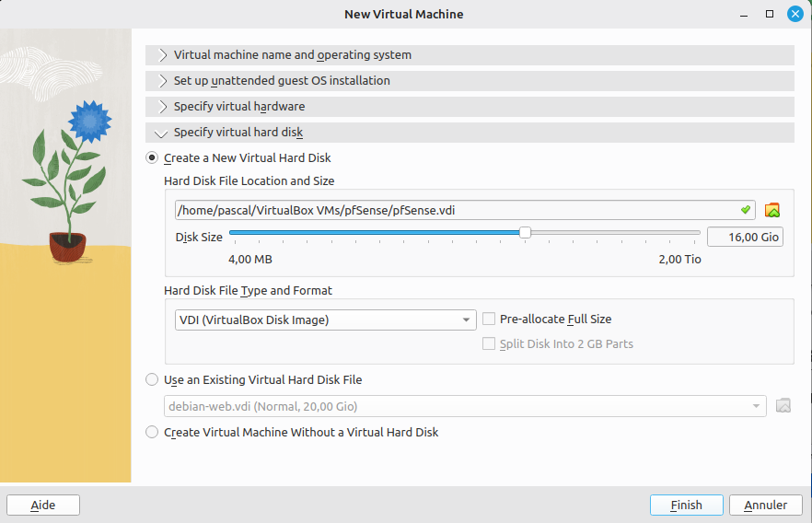
Task: Open debian-web.vdi existing disk dropdown
Action: point(465,406)
